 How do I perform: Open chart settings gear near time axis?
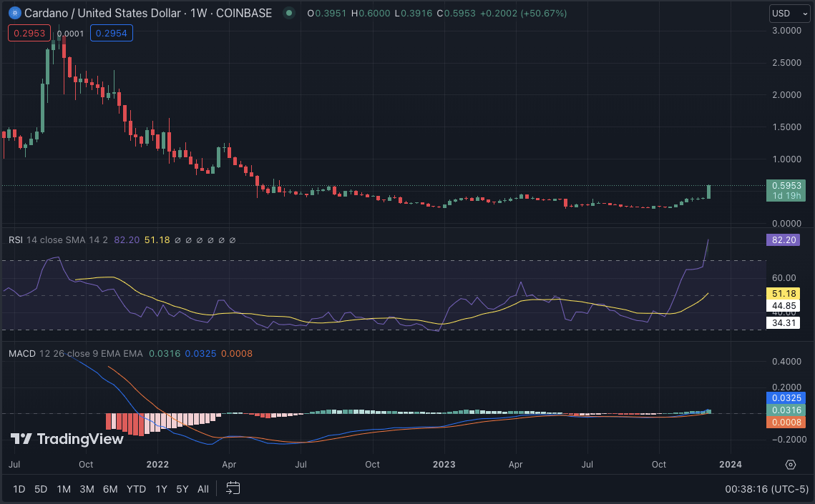[x=790, y=464]
